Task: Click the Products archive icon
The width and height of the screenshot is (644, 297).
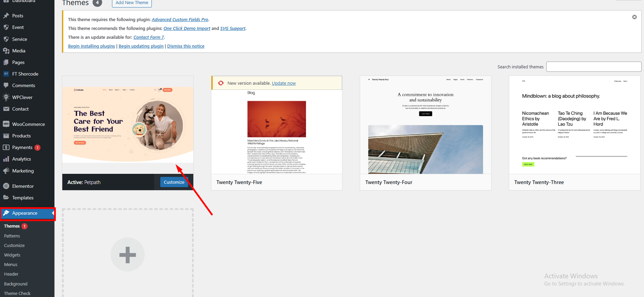Action: pos(6,136)
